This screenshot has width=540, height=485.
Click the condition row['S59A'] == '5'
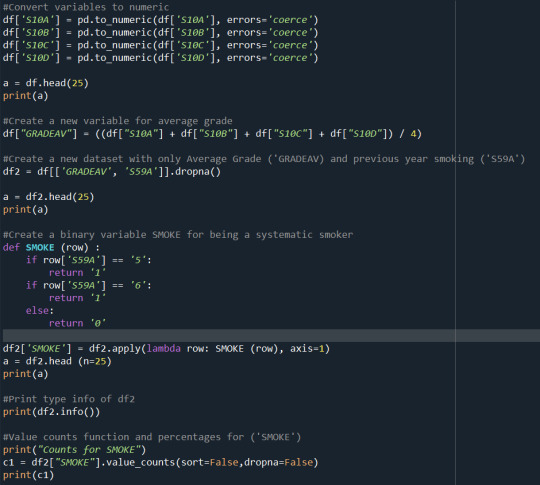click(89, 260)
